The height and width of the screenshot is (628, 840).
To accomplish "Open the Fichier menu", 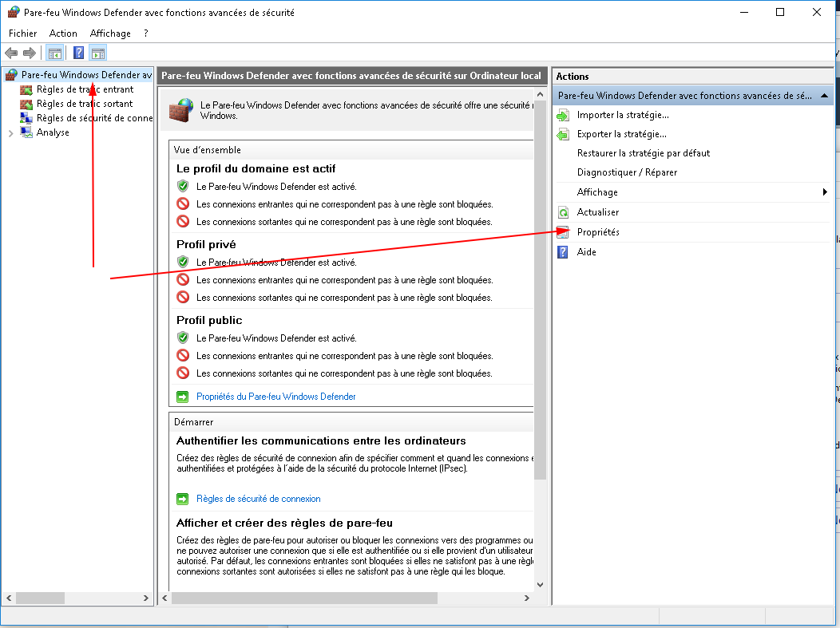I will coord(23,34).
